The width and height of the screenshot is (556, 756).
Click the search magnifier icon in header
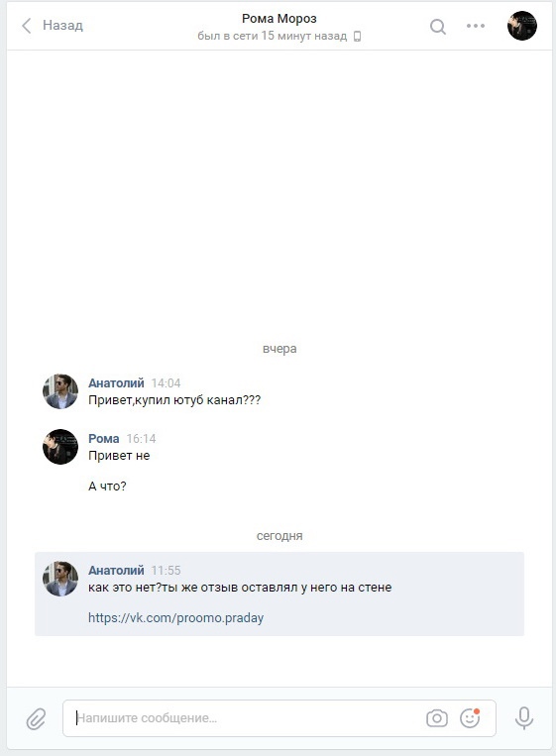(438, 27)
